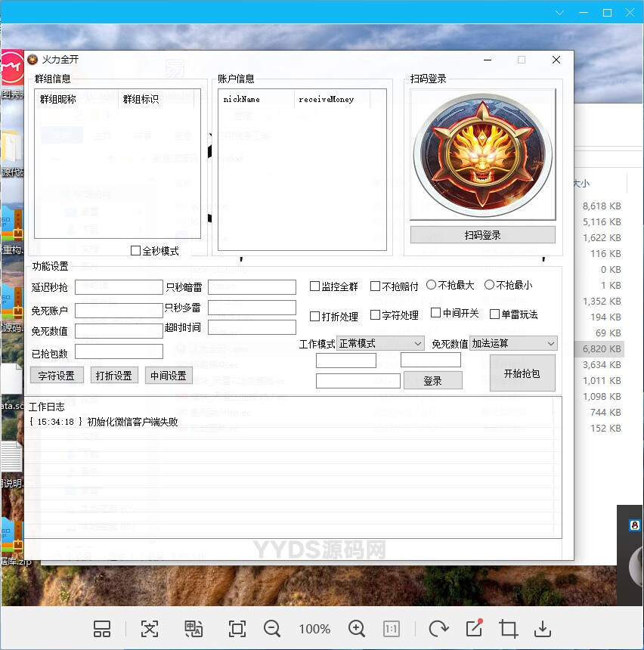
Task: Click the QQ penguin icon at right edge
Action: click(x=634, y=525)
